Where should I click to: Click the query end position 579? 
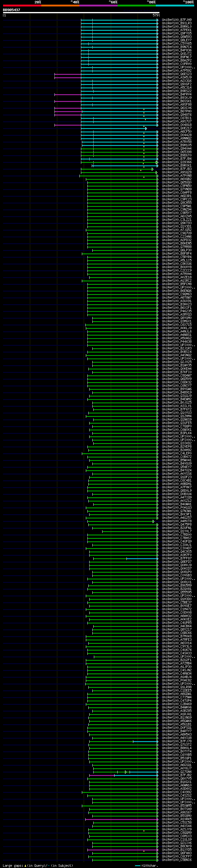155,15
